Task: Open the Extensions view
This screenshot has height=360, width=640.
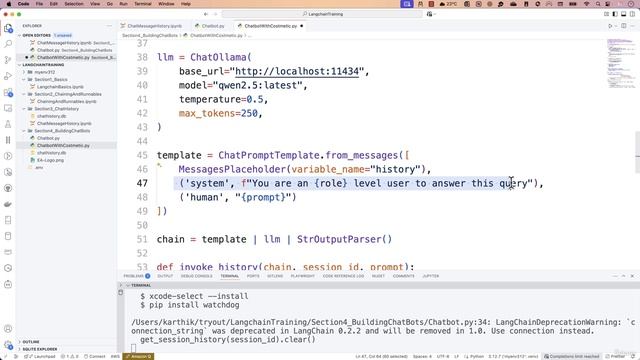Action: pyautogui.click(x=8, y=92)
